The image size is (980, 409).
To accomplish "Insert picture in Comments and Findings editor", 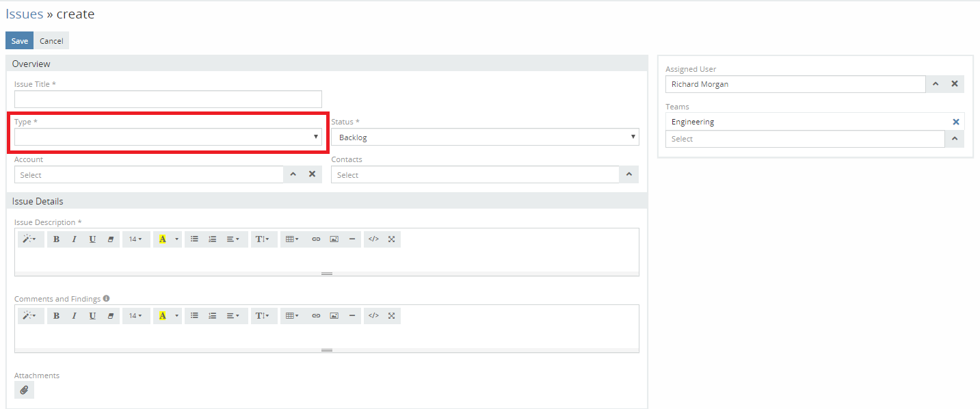I will (334, 316).
